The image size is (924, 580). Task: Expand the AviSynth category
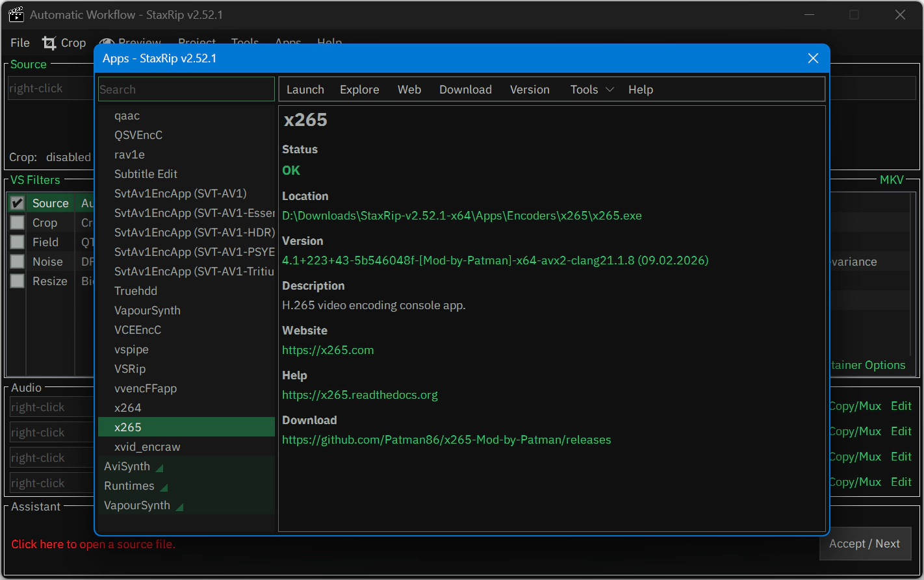click(133, 466)
